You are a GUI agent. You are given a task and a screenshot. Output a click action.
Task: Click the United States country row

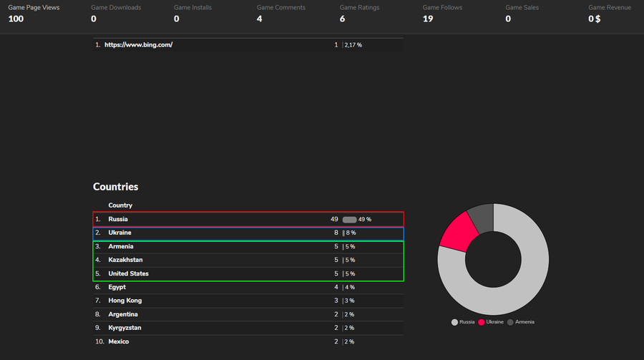pos(248,273)
